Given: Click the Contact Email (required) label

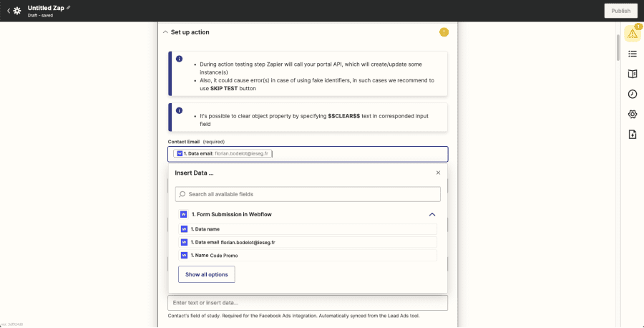Looking at the screenshot, I should coord(196,142).
